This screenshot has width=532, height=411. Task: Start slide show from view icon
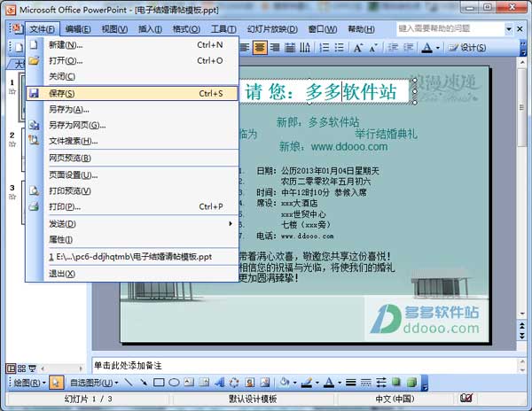tap(32, 368)
